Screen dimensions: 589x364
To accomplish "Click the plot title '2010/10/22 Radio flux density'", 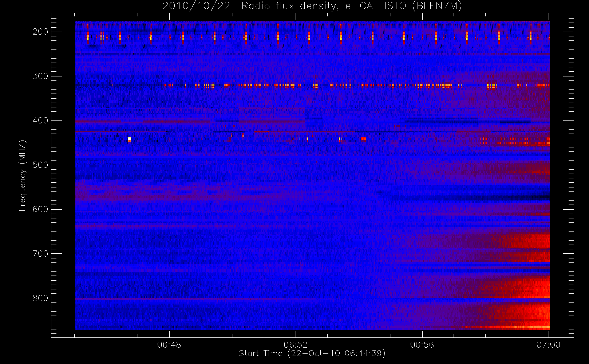I will click(x=312, y=6).
